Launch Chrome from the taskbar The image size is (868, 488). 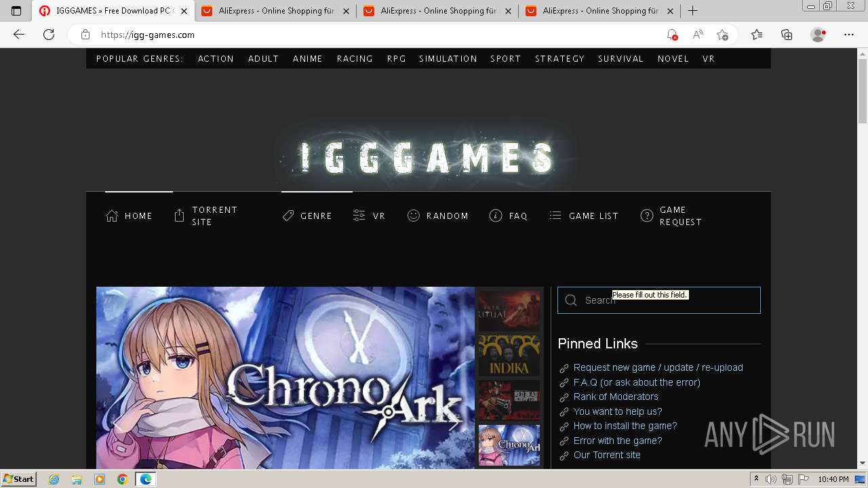tap(122, 479)
